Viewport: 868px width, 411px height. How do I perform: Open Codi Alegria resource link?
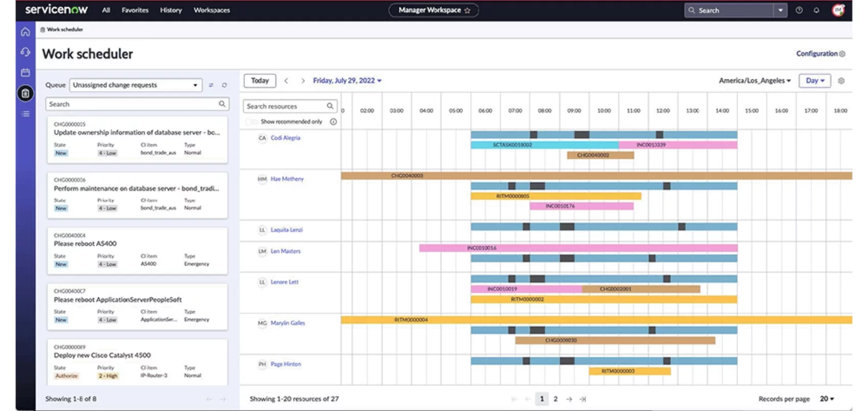point(285,138)
